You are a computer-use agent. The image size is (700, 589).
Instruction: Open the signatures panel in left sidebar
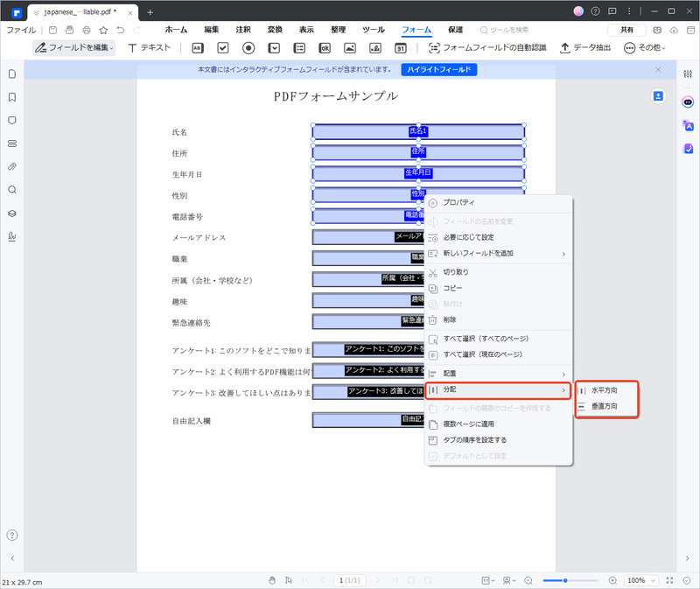(x=12, y=236)
